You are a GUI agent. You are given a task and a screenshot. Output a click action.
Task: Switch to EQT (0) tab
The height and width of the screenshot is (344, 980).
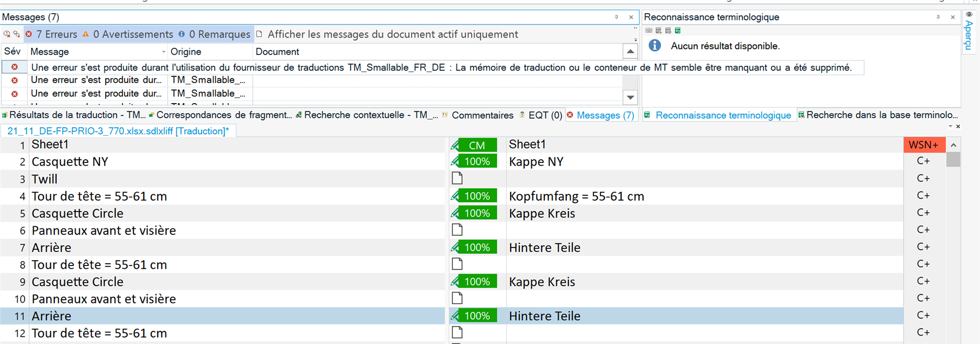coord(541,115)
